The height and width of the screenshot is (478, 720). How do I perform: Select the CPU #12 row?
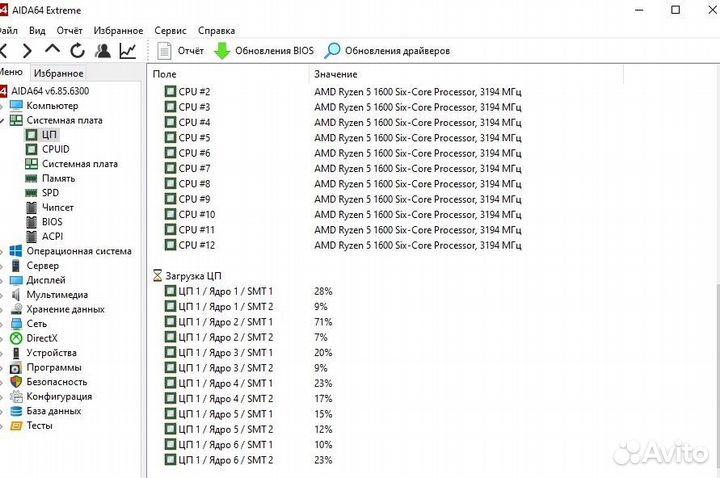[x=343, y=245]
